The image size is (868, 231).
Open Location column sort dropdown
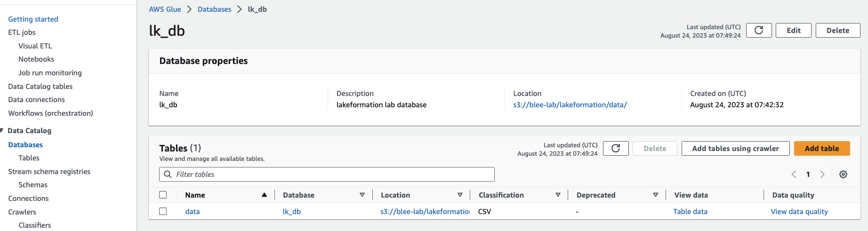(x=460, y=195)
